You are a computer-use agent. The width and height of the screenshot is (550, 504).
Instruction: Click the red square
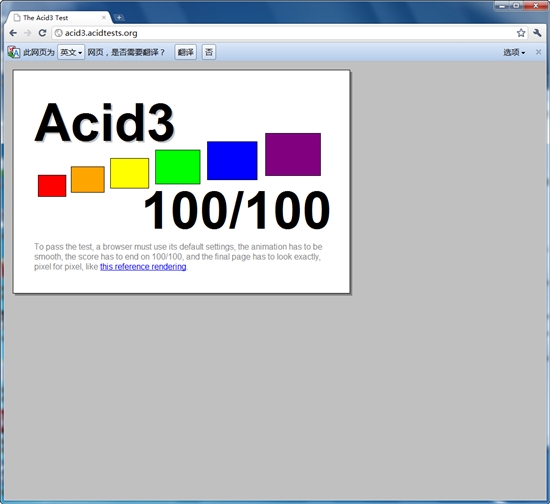pos(52,186)
